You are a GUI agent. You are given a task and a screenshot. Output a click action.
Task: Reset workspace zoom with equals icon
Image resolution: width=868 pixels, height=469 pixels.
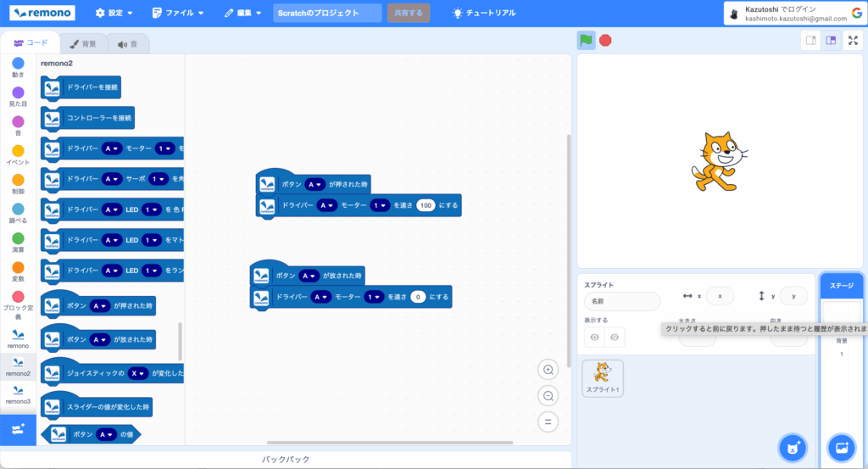tap(548, 422)
